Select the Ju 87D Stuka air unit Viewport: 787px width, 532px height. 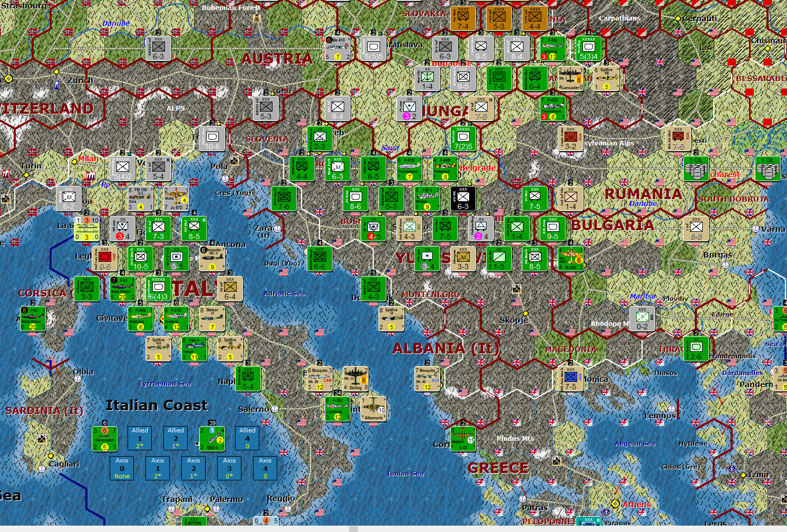176,199
